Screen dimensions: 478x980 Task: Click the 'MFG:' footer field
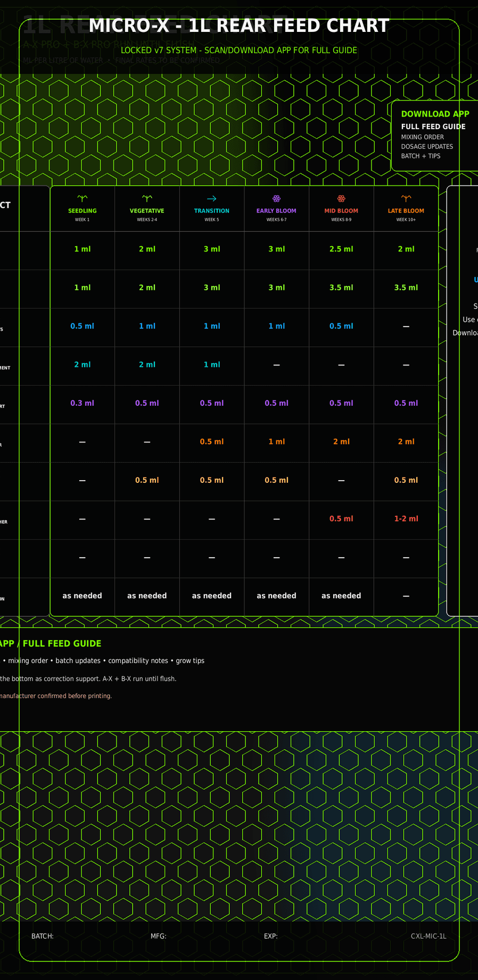click(159, 936)
